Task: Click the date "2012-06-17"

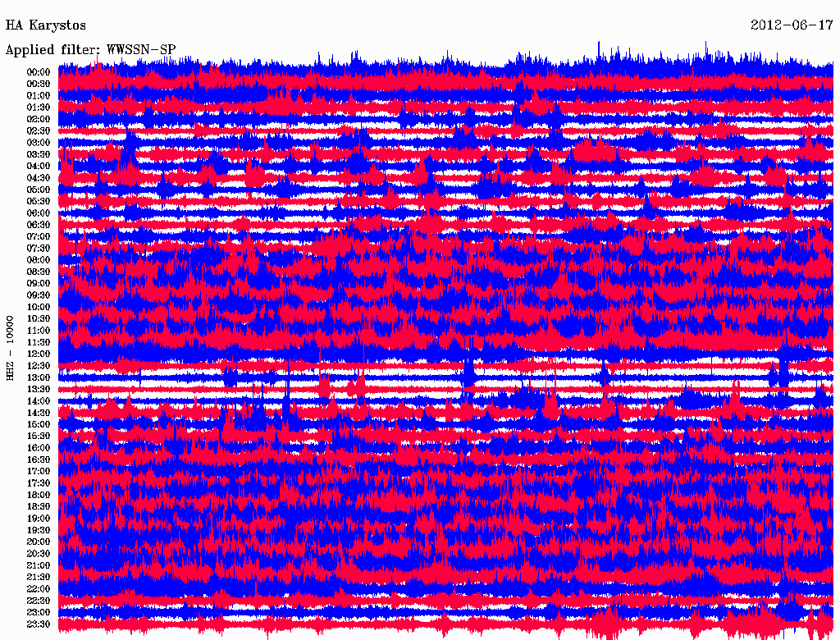Action: click(792, 25)
